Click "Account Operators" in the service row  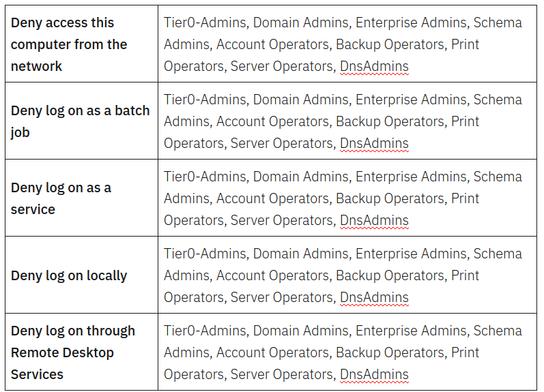pos(272,198)
